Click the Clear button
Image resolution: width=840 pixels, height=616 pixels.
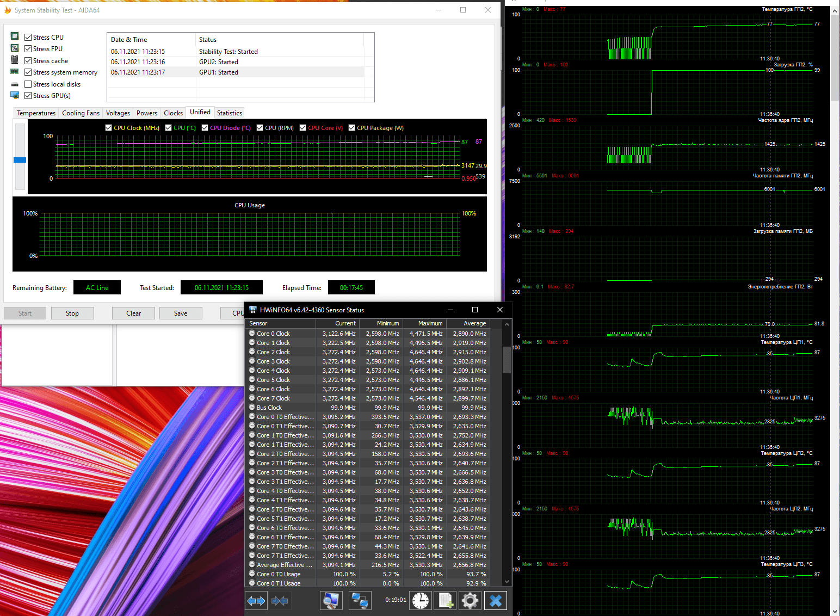(133, 313)
